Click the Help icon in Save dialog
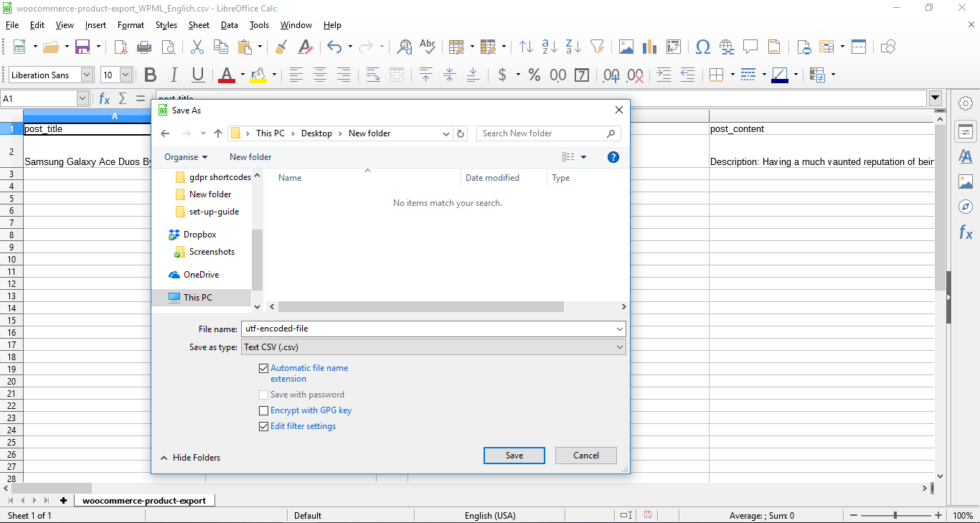This screenshot has width=980, height=523. [613, 157]
